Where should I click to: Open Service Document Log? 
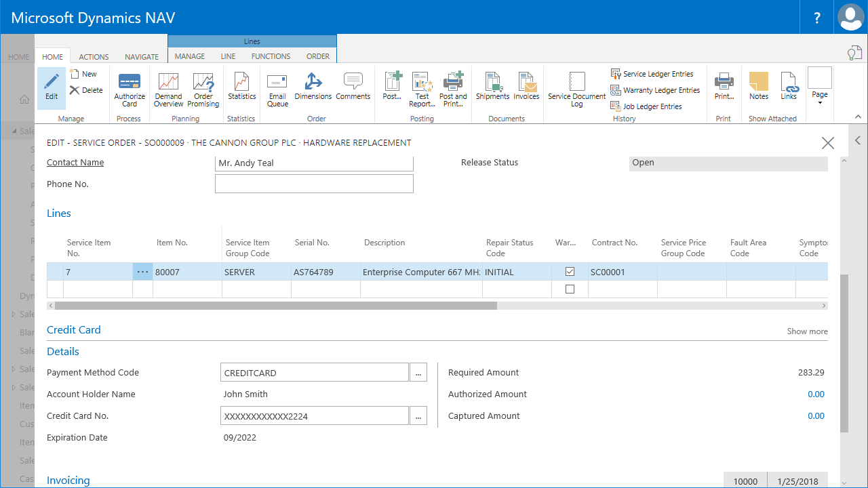pos(577,90)
